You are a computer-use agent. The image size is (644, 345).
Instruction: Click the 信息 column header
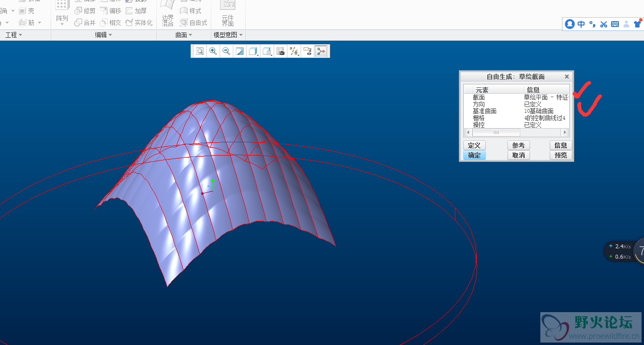(533, 90)
